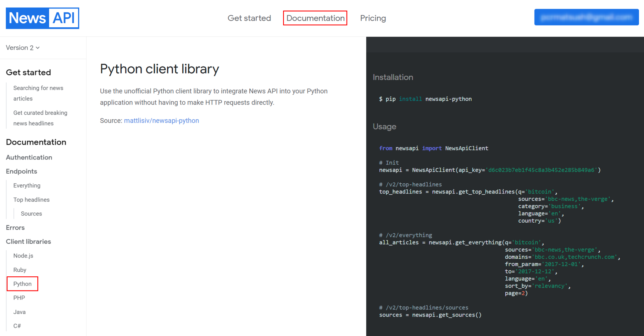Open the C# client library
Viewport: 644px width, 336px height.
(x=17, y=326)
